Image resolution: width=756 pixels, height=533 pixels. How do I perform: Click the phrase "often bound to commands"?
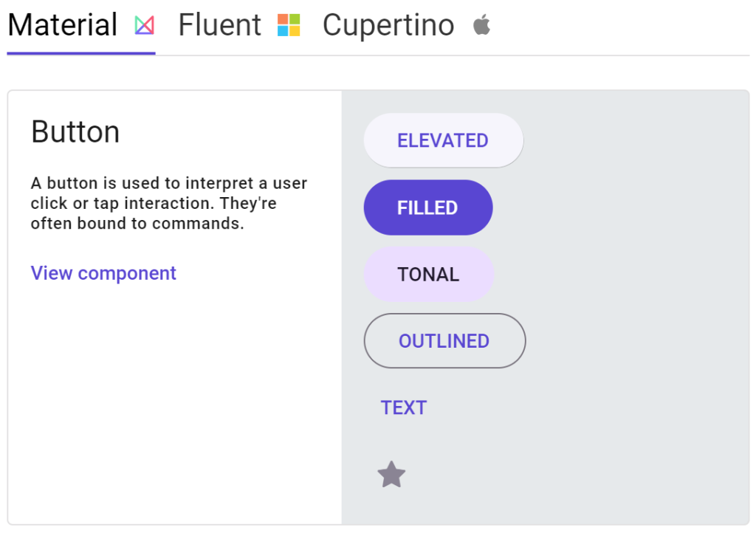coord(137,223)
